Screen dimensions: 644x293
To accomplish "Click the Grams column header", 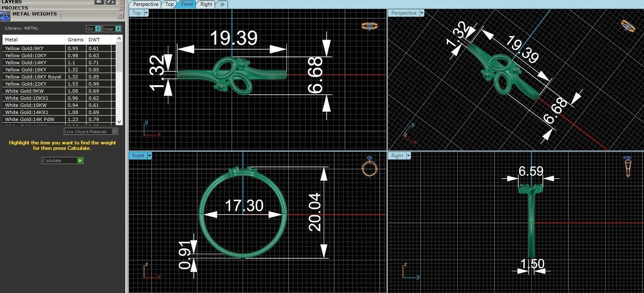I will (x=76, y=40).
